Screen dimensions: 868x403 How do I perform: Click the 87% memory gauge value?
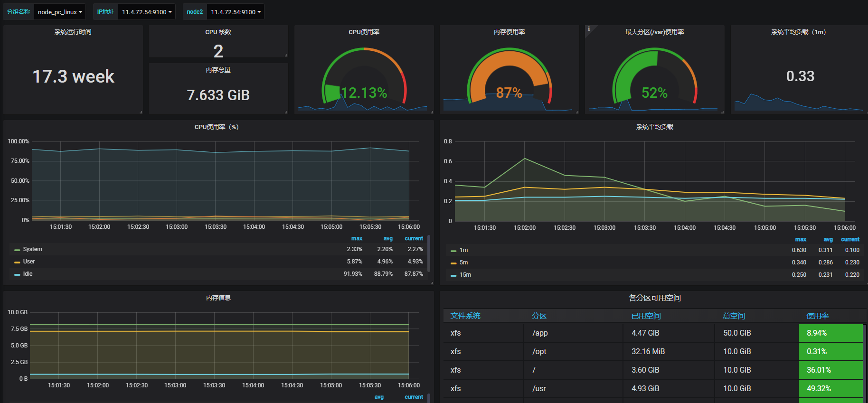[509, 93]
